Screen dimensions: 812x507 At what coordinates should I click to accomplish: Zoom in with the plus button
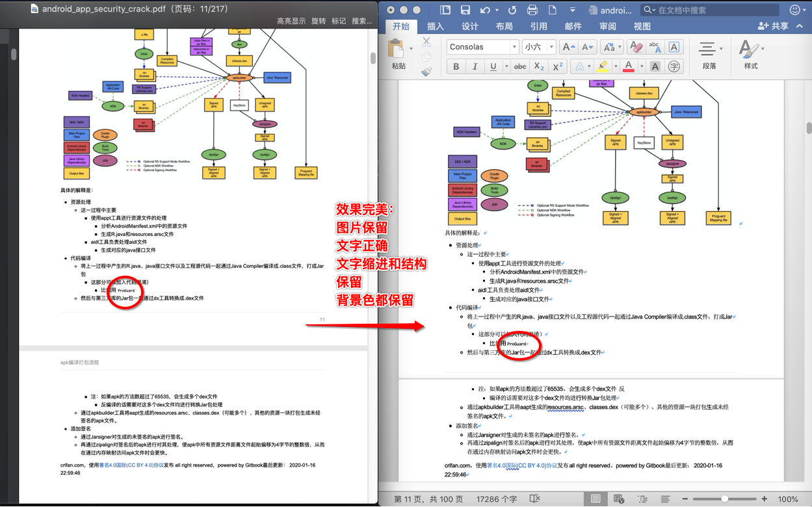765,499
